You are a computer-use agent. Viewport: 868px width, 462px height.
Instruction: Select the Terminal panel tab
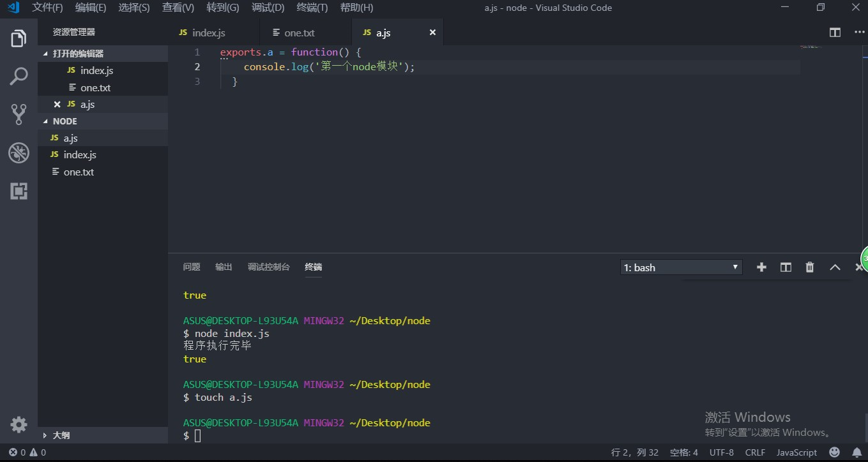pos(314,267)
